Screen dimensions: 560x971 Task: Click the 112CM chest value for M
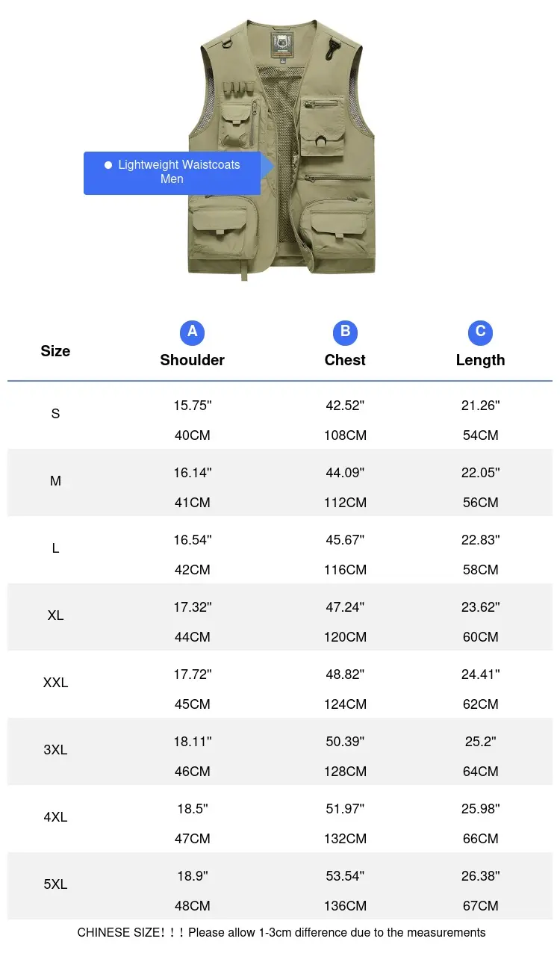coord(345,503)
